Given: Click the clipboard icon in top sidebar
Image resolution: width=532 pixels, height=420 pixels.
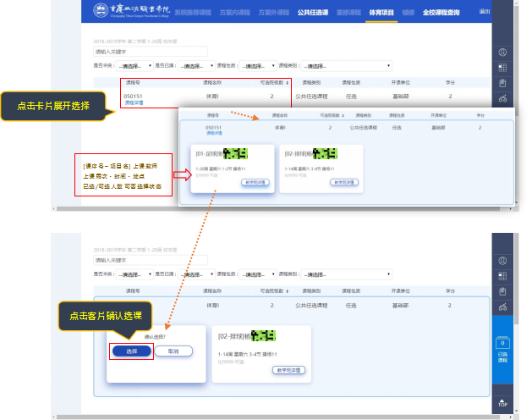Looking at the screenshot, I should click(502, 82).
